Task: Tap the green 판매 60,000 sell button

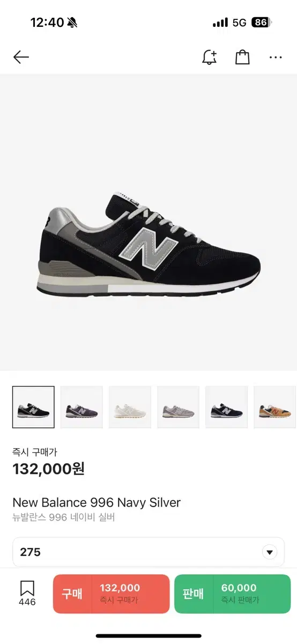Action: [233, 594]
